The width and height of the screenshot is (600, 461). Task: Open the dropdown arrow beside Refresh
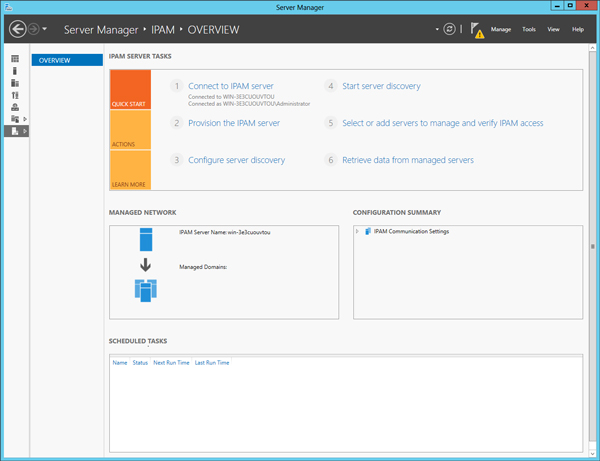coord(437,29)
